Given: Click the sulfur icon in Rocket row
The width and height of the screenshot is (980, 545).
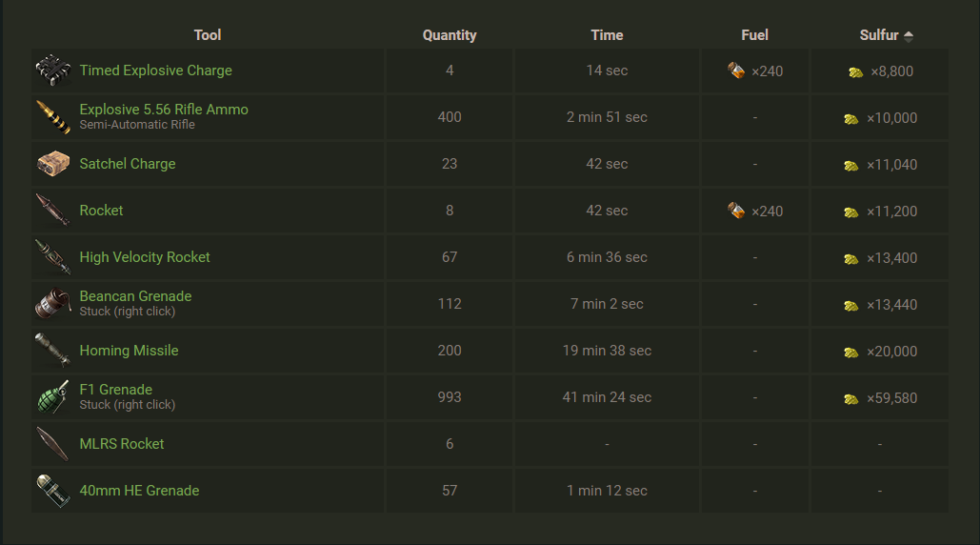Looking at the screenshot, I should click(x=851, y=212).
